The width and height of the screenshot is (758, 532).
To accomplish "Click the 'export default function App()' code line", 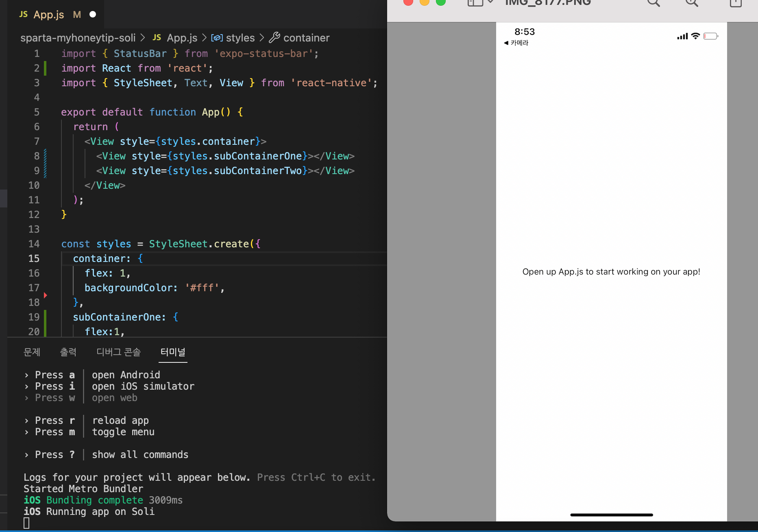I will [x=152, y=112].
